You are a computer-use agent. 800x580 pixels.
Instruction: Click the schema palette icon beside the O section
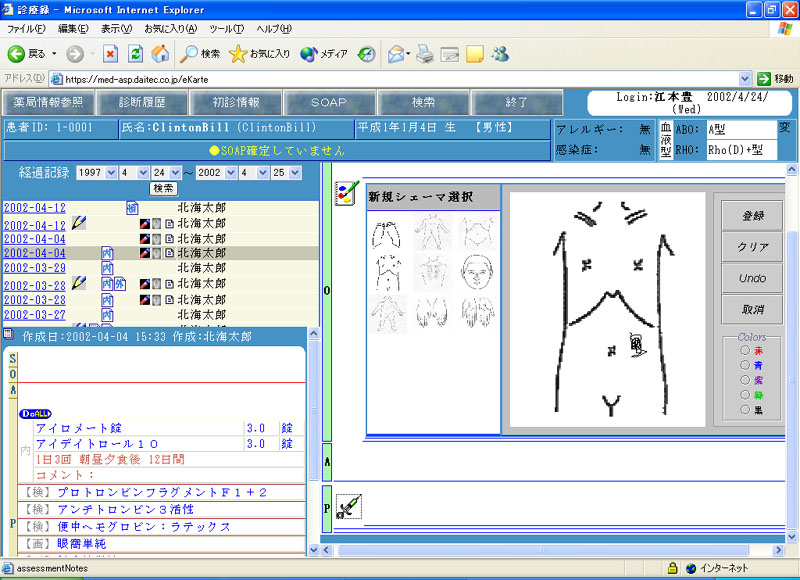pyautogui.click(x=346, y=193)
